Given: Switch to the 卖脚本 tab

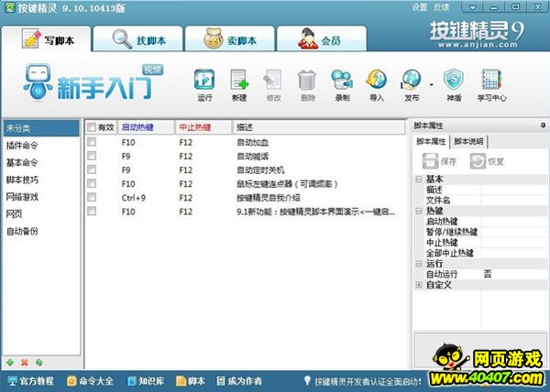Looking at the screenshot, I should pyautogui.click(x=230, y=38).
